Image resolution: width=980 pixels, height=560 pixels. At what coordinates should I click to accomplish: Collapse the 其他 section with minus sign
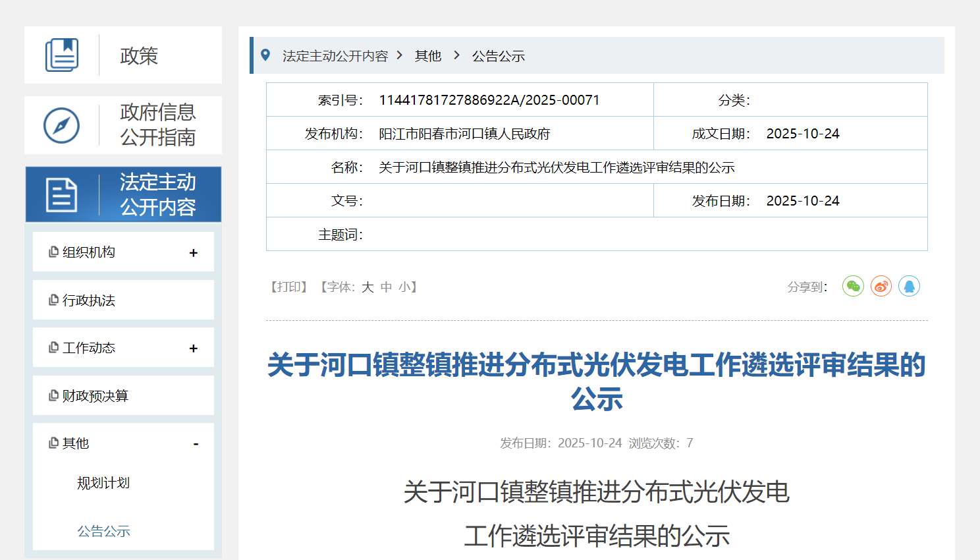click(196, 444)
